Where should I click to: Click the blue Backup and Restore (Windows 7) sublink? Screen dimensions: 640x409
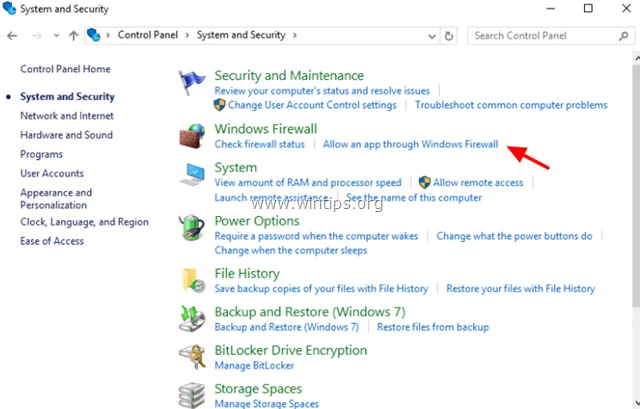[287, 327]
